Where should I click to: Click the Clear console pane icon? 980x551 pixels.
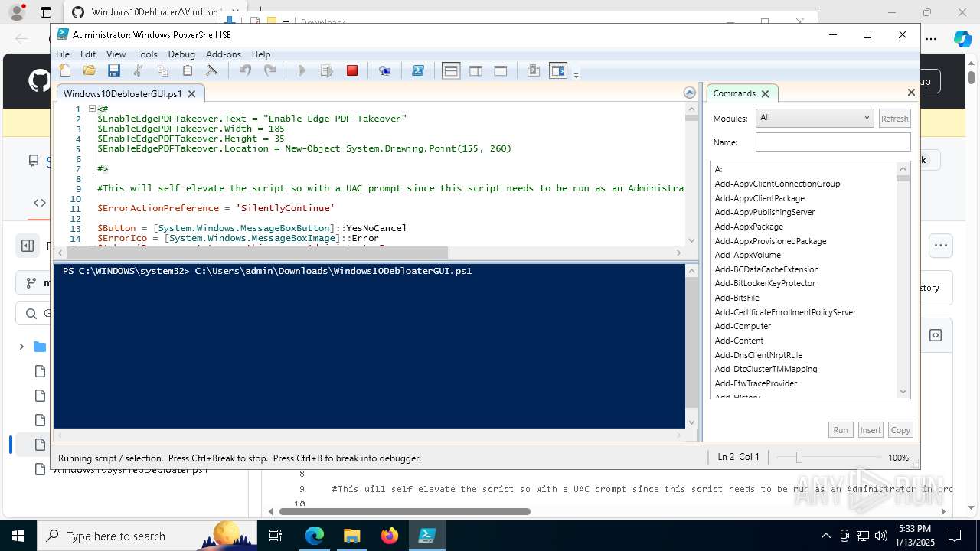tap(212, 70)
